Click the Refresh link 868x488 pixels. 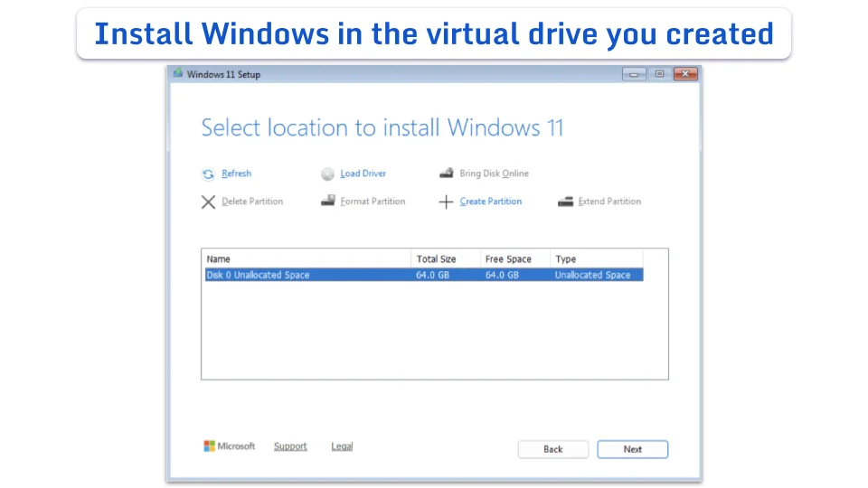[x=236, y=174]
